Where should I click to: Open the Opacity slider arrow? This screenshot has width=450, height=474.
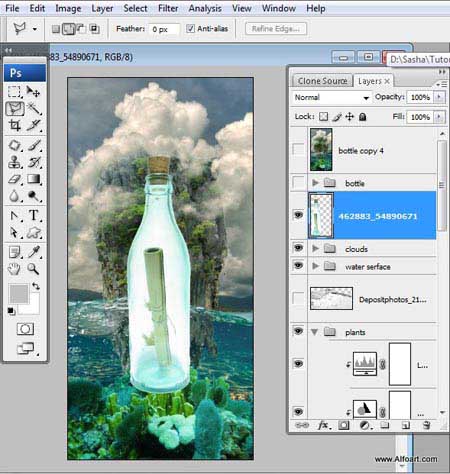(x=439, y=97)
